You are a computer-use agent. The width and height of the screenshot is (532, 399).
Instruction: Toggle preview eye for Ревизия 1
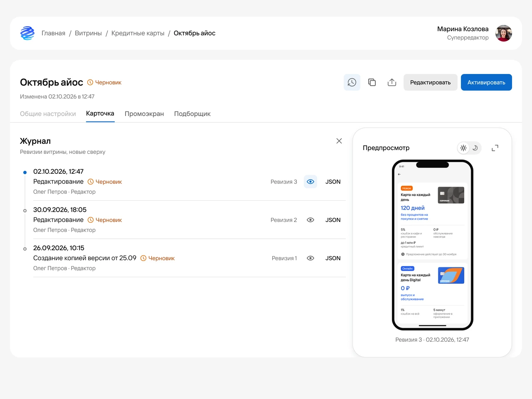click(x=310, y=258)
